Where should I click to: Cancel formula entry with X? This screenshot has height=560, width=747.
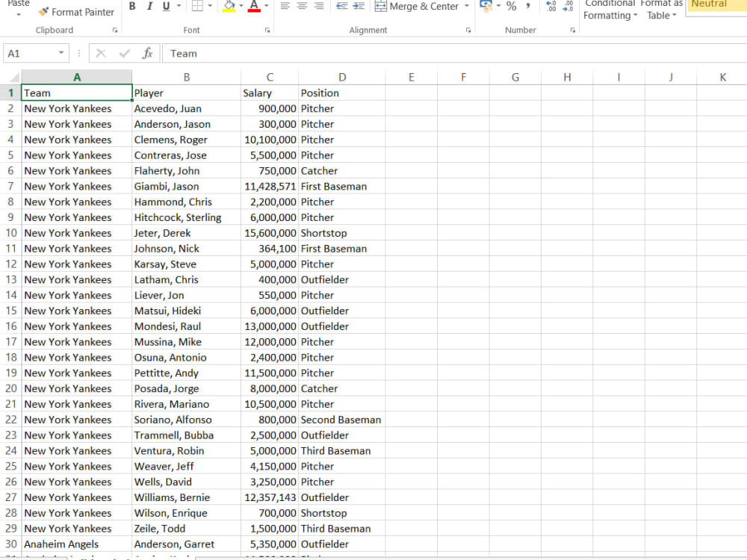pos(101,53)
